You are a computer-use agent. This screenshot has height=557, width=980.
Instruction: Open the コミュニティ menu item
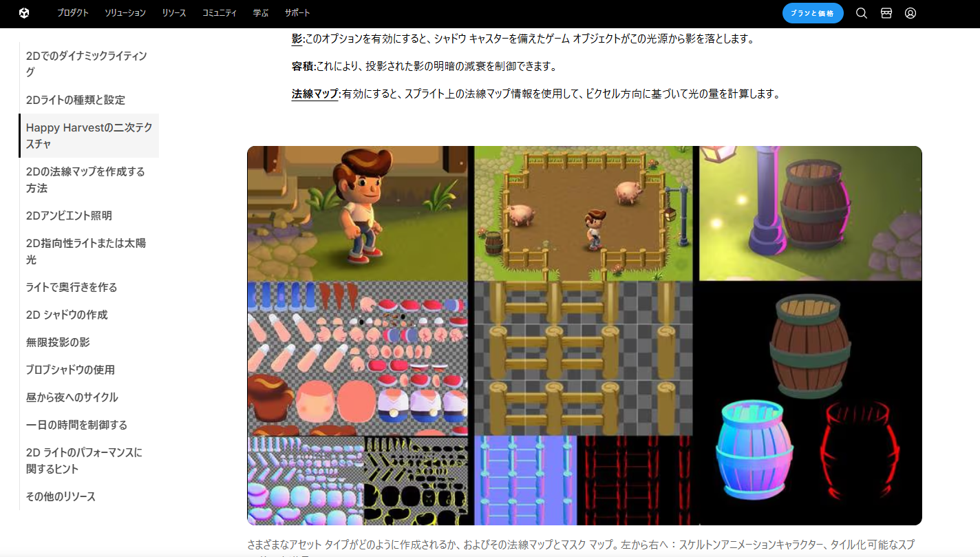pos(219,12)
